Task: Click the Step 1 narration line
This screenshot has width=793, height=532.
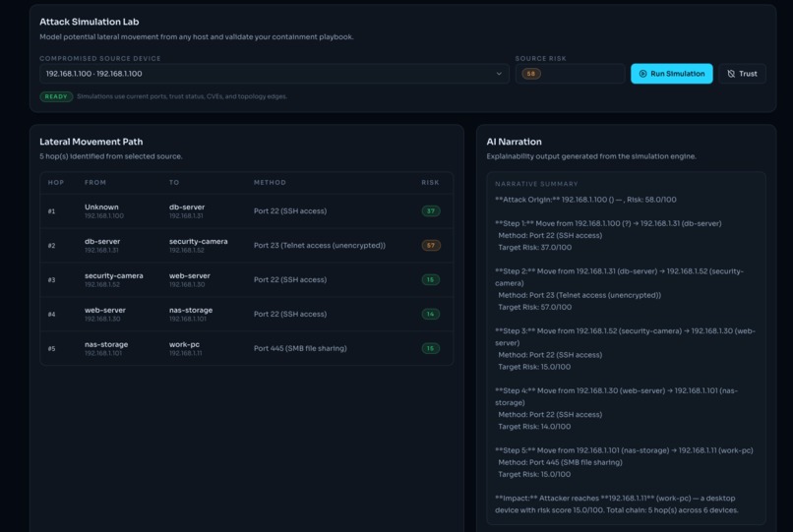Action: coord(608,223)
